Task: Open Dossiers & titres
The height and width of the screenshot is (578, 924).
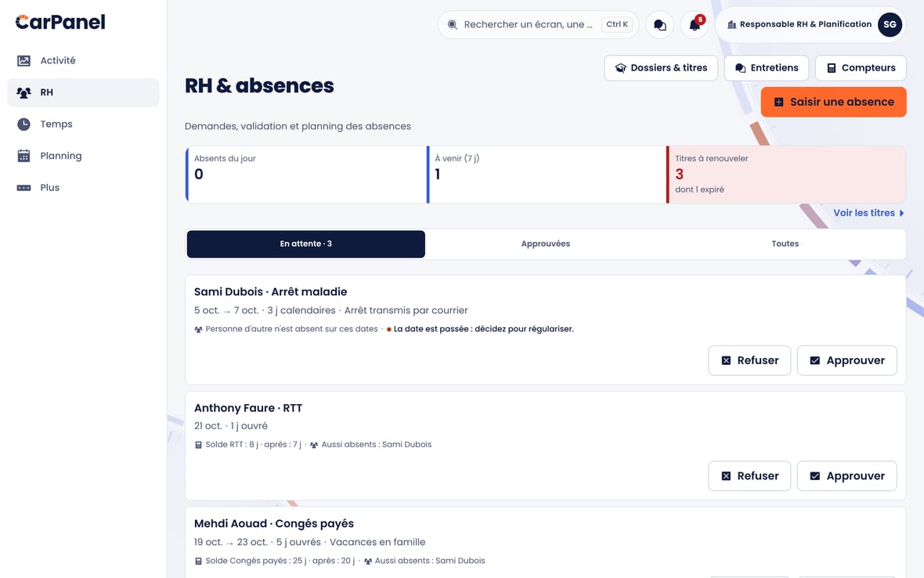Action: [x=661, y=68]
